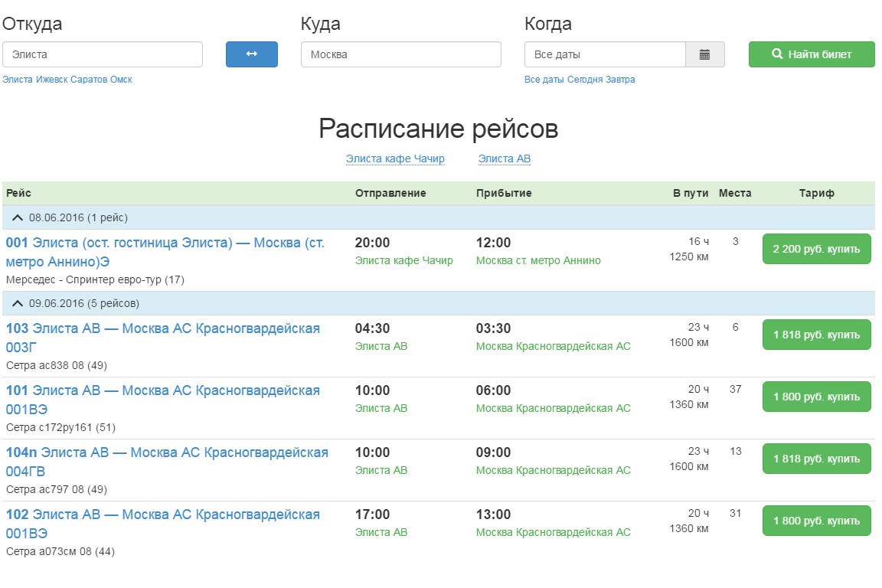Select the Завтра date shortcut
The width and height of the screenshot is (882, 588).
coord(619,80)
